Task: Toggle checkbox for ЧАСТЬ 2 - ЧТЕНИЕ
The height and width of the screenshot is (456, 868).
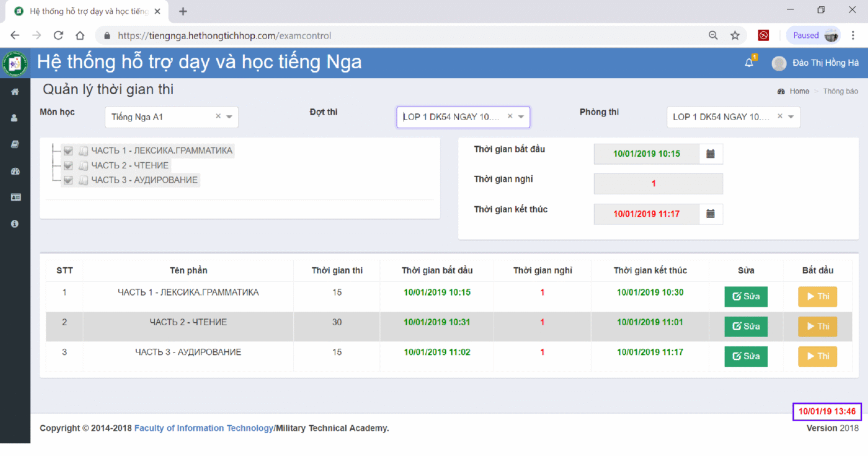Action: (68, 165)
